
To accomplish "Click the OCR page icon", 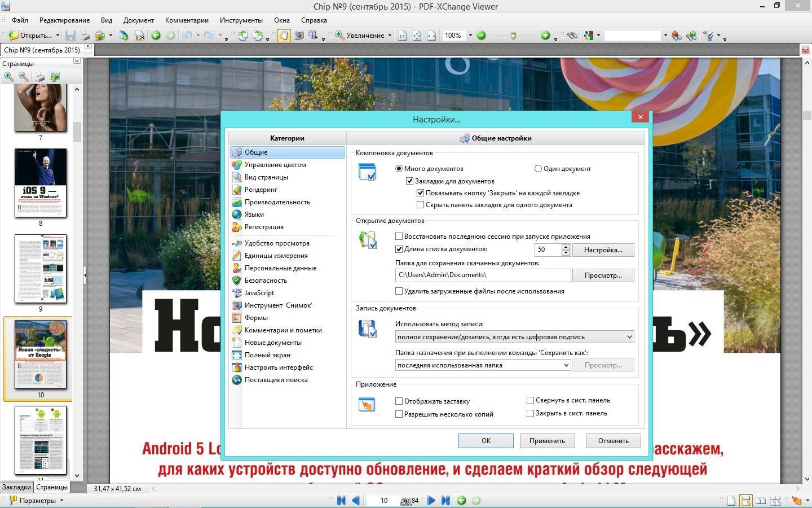I will pyautogui.click(x=139, y=36).
